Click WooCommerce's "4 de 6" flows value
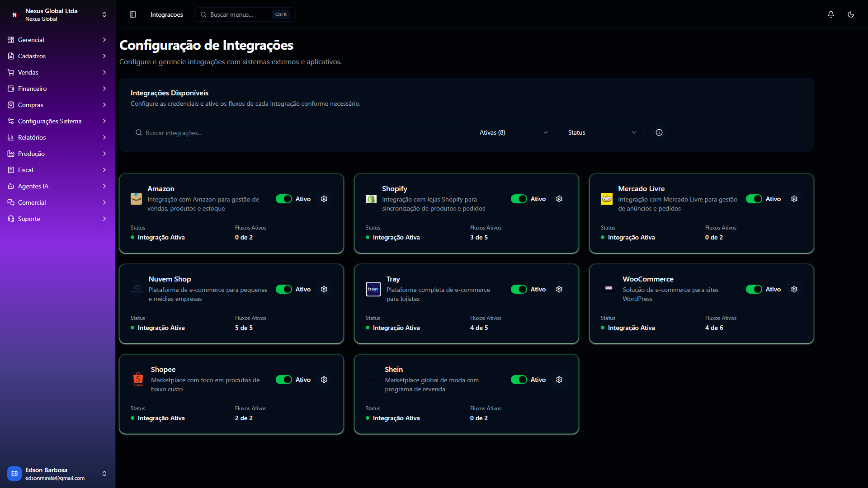 pos(714,328)
